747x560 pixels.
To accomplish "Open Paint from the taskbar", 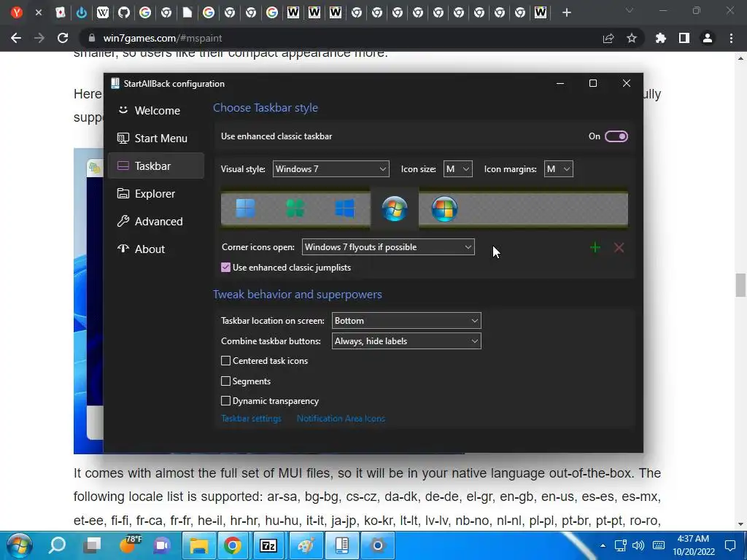I will [x=306, y=545].
